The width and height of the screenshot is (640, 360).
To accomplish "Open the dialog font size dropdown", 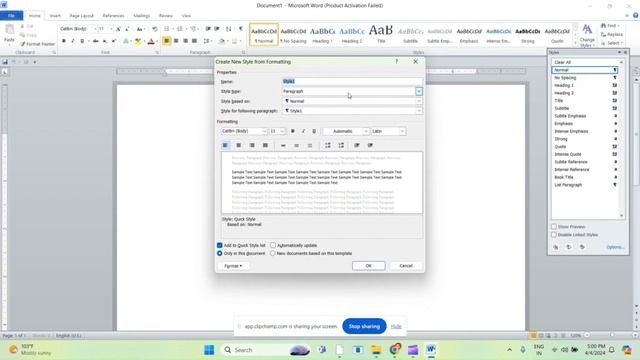I will pyautogui.click(x=282, y=131).
